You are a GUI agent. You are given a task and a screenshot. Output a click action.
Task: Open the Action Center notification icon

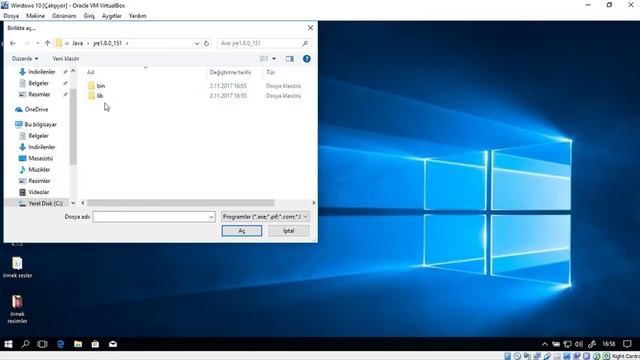click(x=627, y=344)
